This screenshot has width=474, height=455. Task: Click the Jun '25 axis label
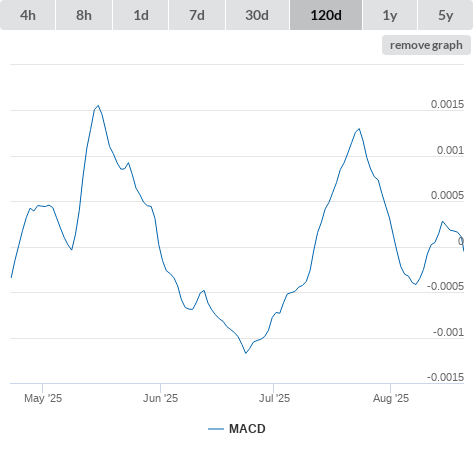(x=160, y=398)
